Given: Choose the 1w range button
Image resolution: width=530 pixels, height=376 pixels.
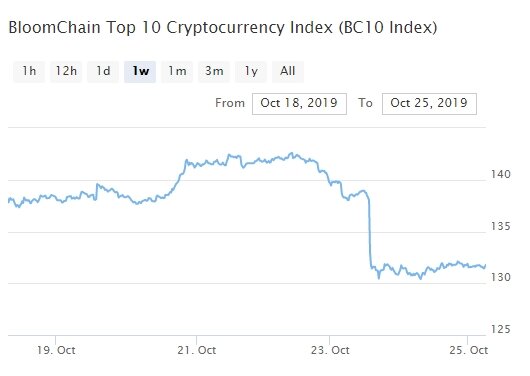Looking at the screenshot, I should pos(140,71).
